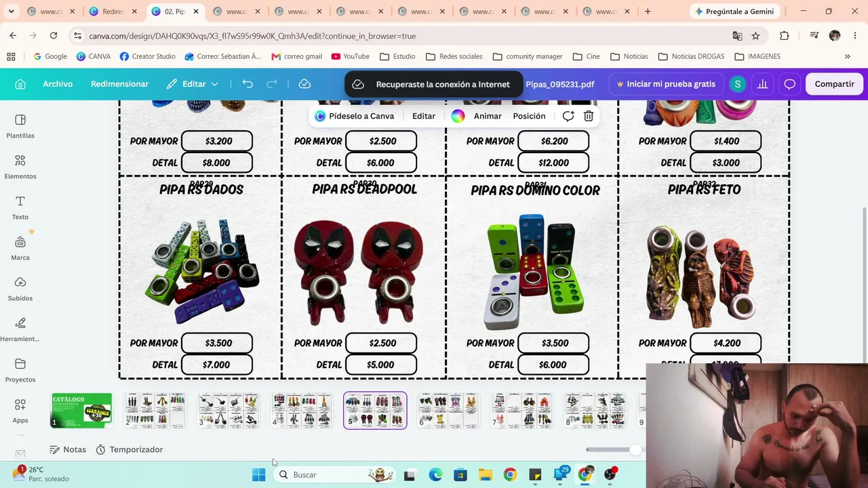The height and width of the screenshot is (488, 868).
Task: Click Animar in the floating toolbar
Action: coord(488,116)
